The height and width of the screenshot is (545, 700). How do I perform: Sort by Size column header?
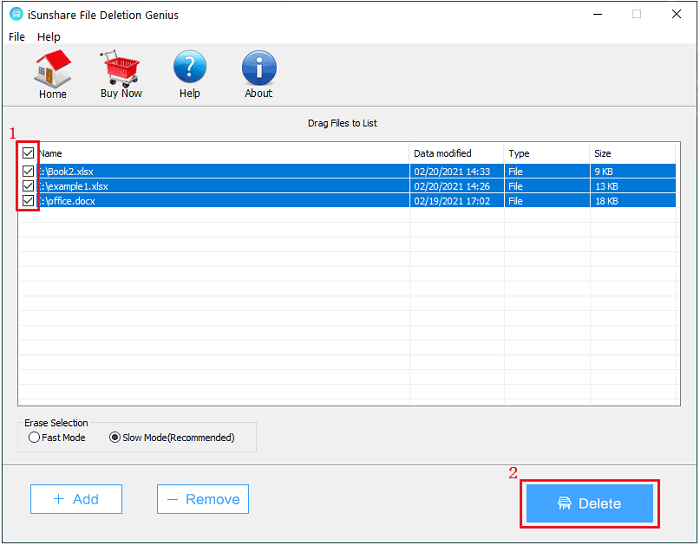(632, 153)
